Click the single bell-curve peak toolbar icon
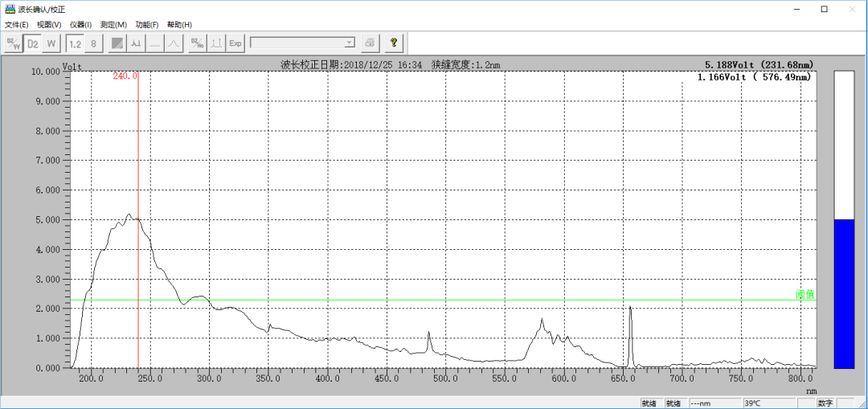The height and width of the screenshot is (409, 868). click(173, 43)
